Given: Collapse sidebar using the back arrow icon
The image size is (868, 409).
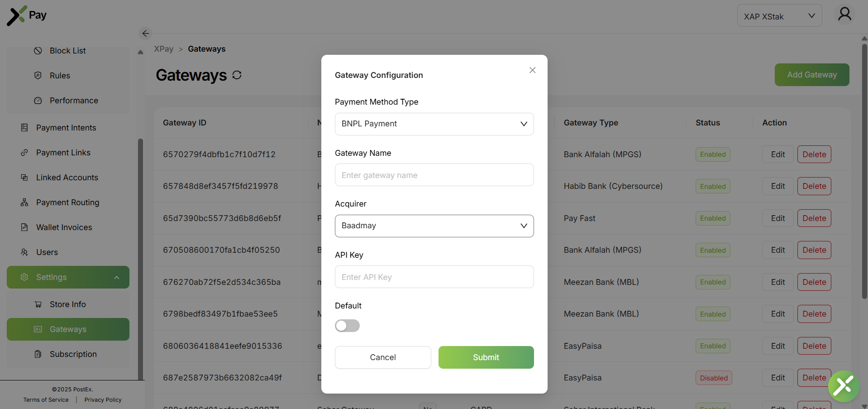Looking at the screenshot, I should pos(145,34).
